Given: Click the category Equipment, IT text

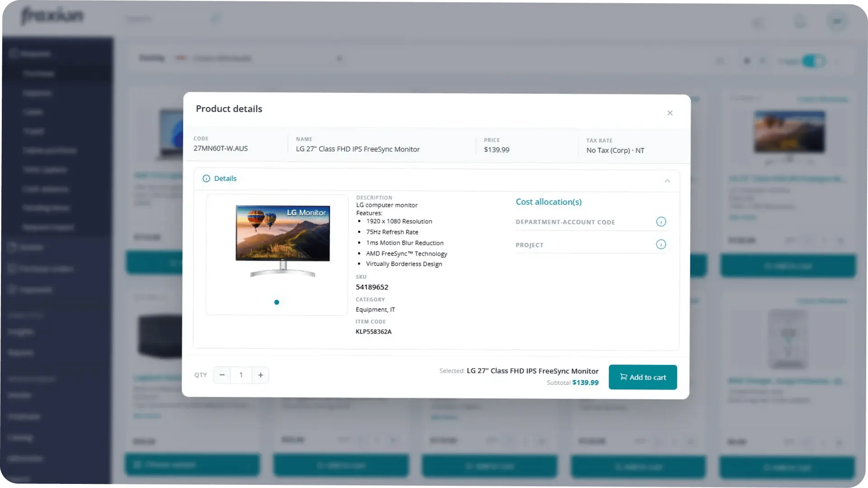Looking at the screenshot, I should tap(375, 310).
